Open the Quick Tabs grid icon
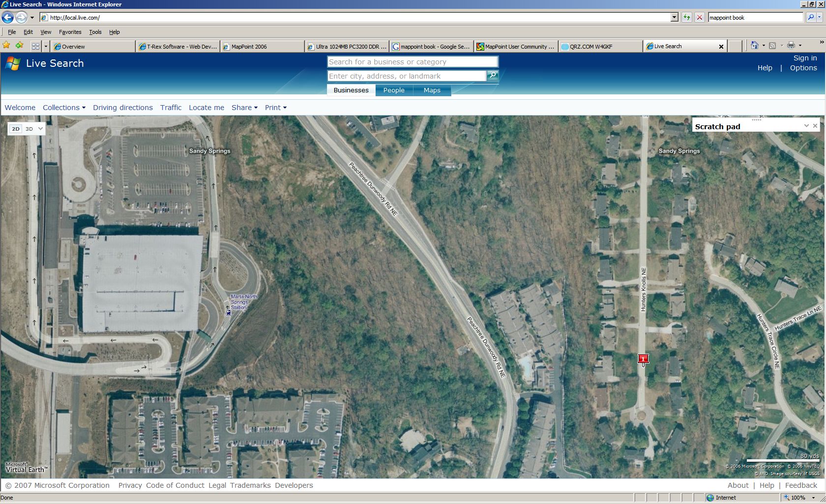This screenshot has height=504, width=826. 35,46
